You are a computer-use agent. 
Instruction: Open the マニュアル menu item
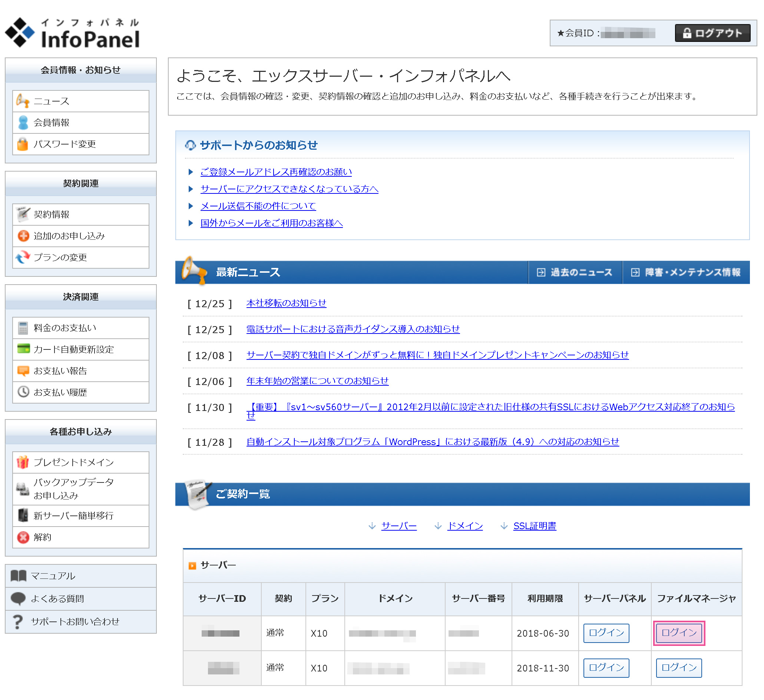(53, 577)
